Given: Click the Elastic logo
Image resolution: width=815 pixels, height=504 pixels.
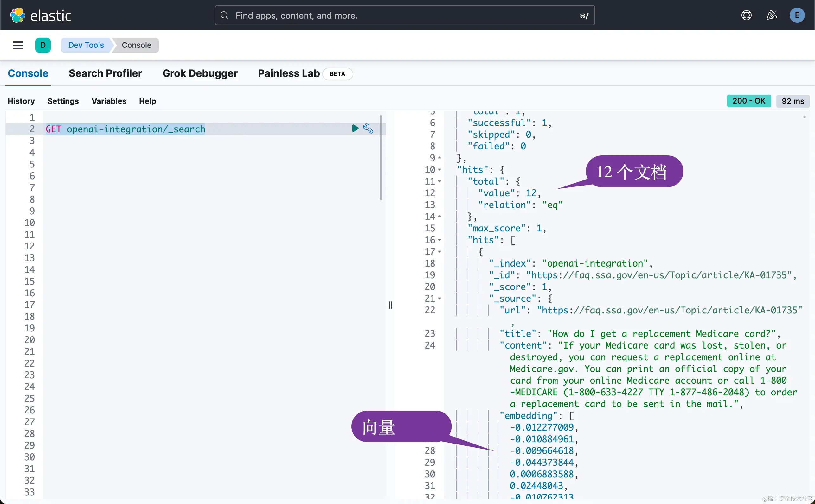Looking at the screenshot, I should (40, 15).
